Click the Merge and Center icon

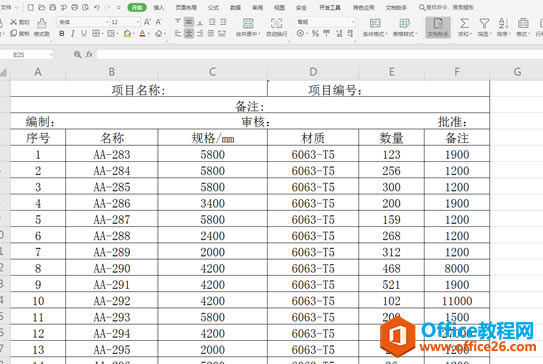(248, 24)
